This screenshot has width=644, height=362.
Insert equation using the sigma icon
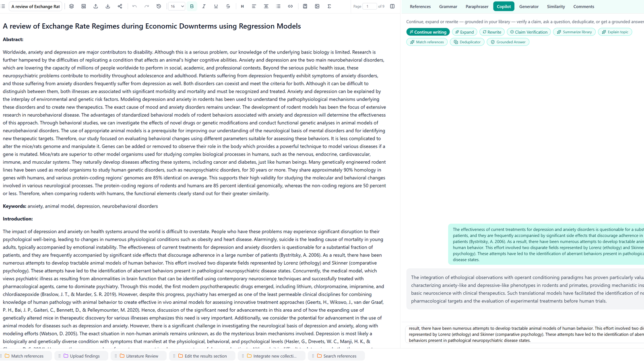pyautogui.click(x=329, y=6)
